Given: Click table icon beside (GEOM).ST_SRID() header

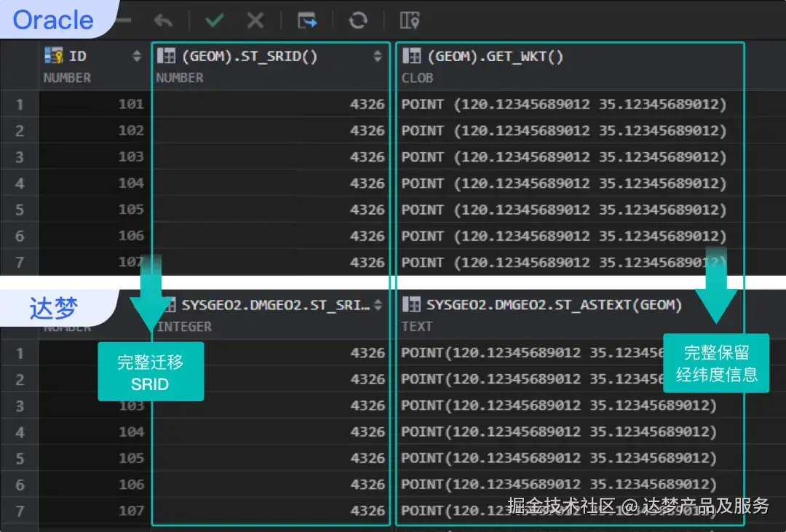Looking at the screenshot, I should tap(166, 55).
